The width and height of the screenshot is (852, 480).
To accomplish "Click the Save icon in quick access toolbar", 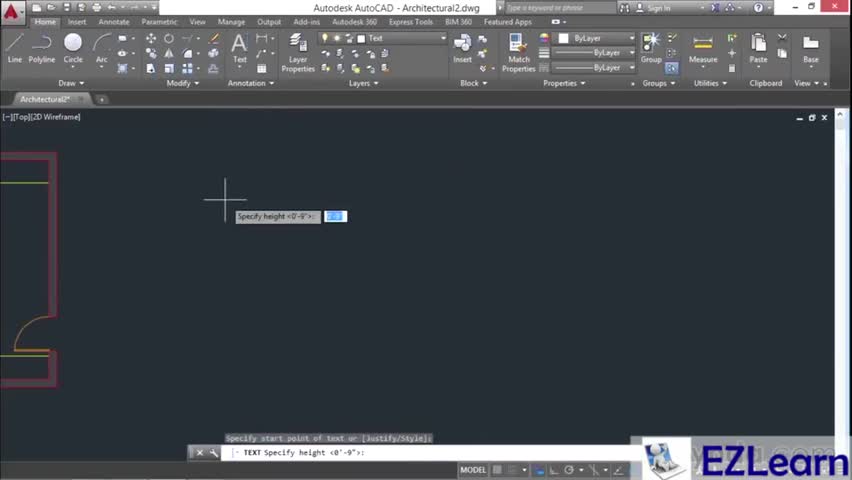I will coord(66,8).
